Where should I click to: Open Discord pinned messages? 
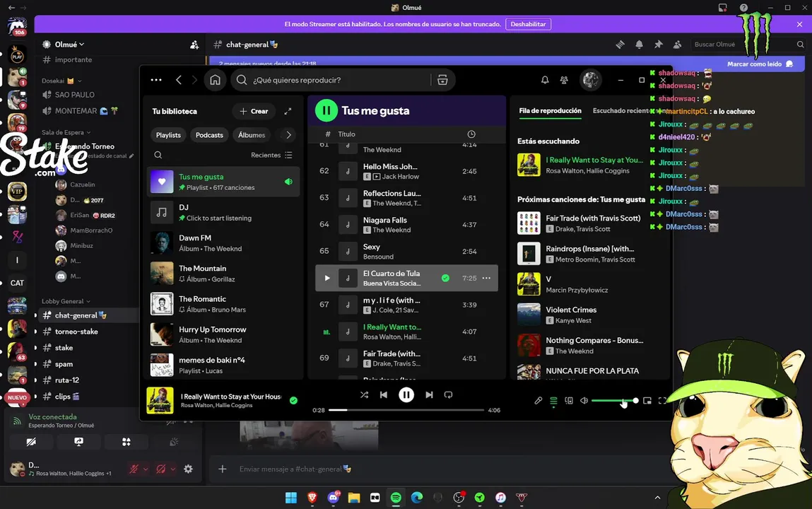(x=658, y=45)
